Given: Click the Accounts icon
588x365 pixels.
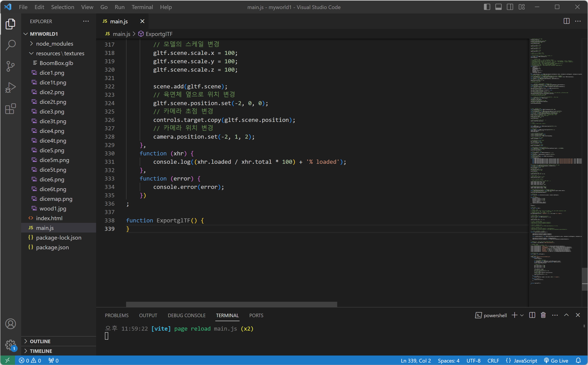Looking at the screenshot, I should (x=10, y=324).
